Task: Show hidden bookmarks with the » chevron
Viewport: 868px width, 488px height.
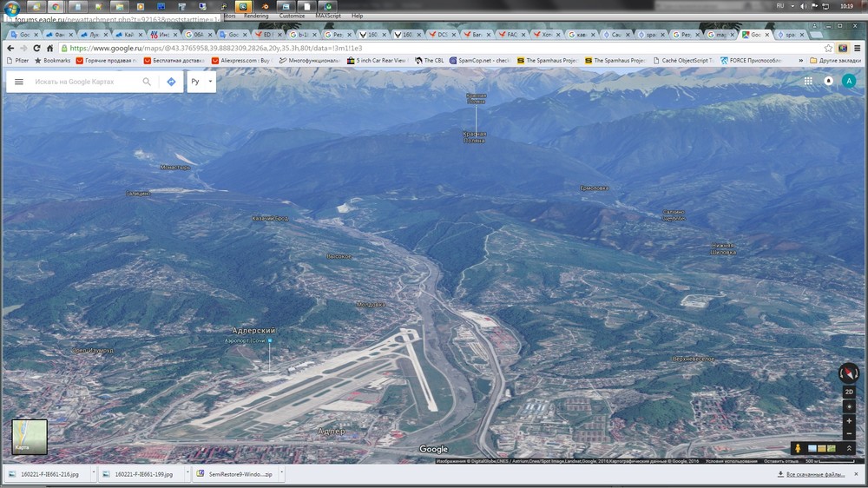Action: [800, 61]
